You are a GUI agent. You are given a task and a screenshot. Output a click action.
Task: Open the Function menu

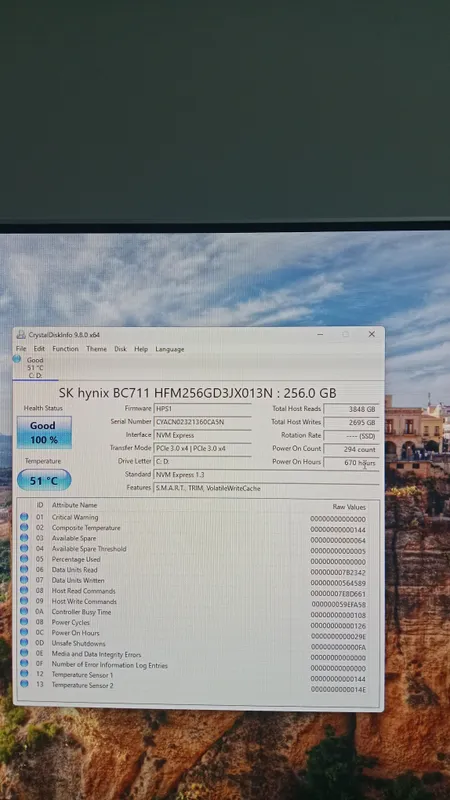pyautogui.click(x=65, y=349)
